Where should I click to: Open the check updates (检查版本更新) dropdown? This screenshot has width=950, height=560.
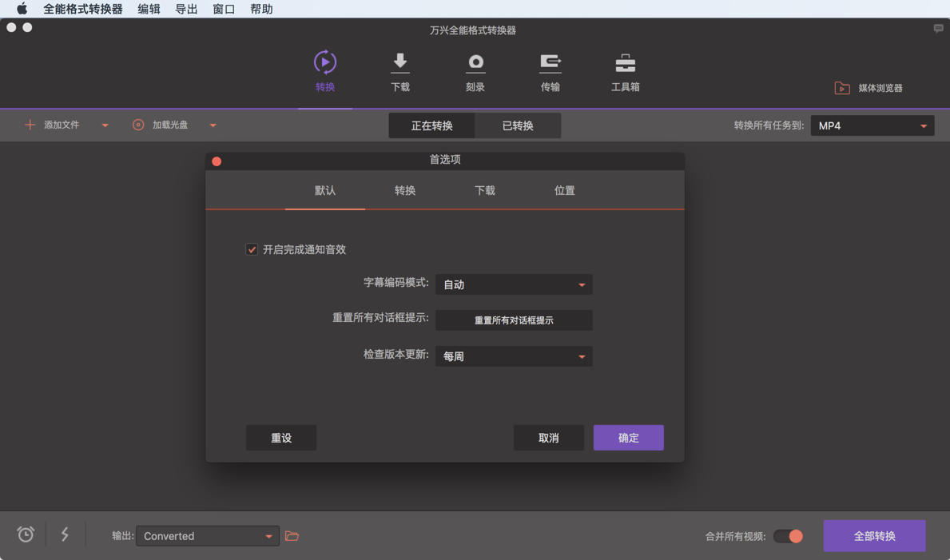point(514,356)
